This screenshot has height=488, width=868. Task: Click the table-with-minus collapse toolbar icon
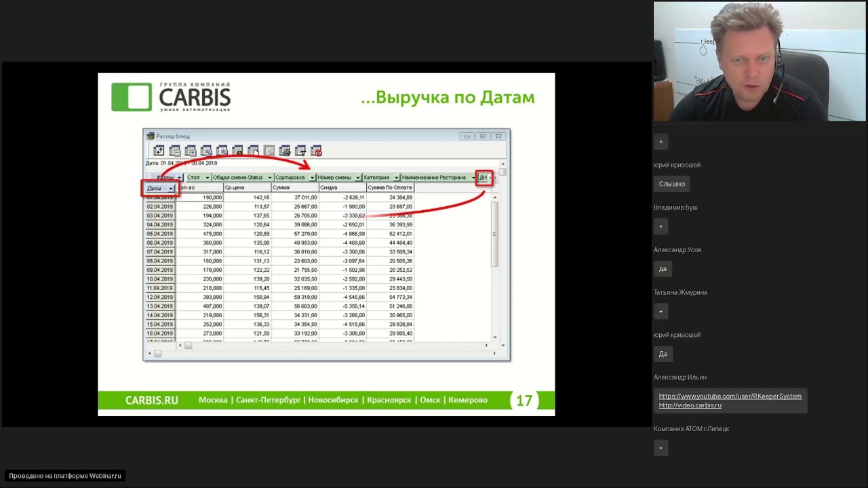coord(174,150)
